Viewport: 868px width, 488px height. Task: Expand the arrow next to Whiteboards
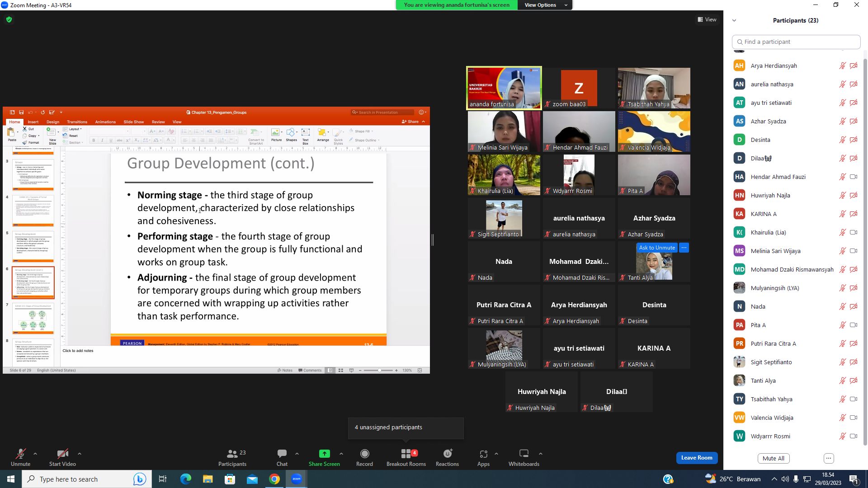[x=541, y=454]
